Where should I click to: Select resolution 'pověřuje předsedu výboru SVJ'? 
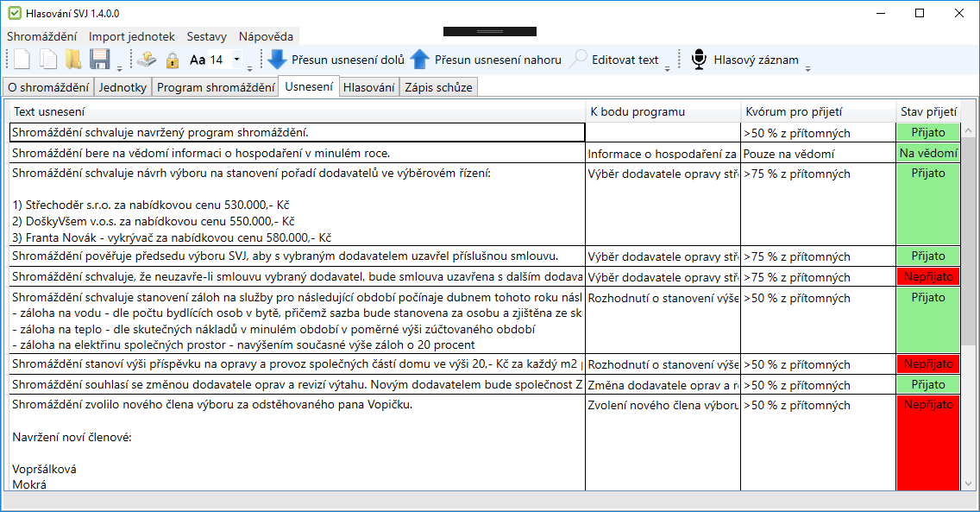(298, 256)
